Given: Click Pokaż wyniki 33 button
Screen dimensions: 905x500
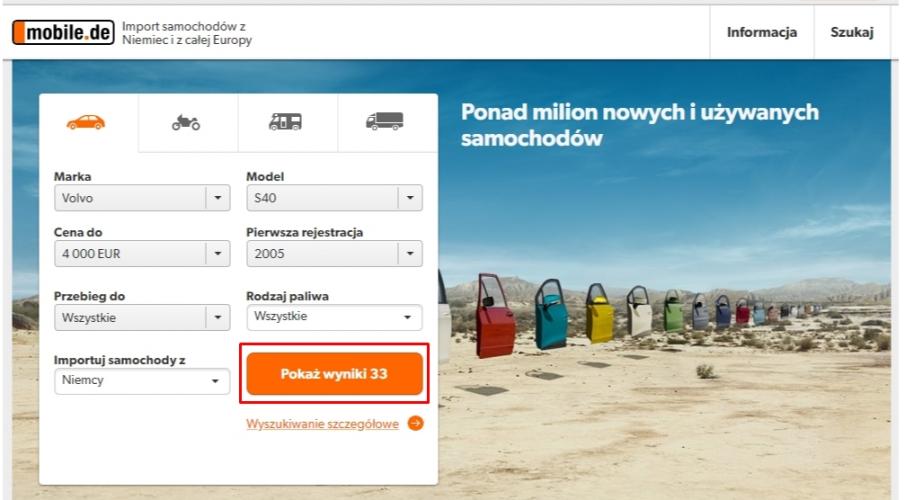Looking at the screenshot, I should (x=335, y=374).
